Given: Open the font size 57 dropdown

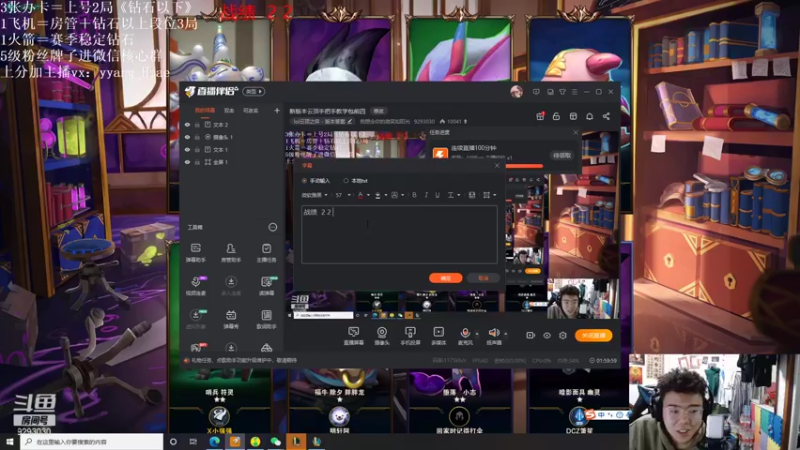Looking at the screenshot, I should click(x=343, y=195).
